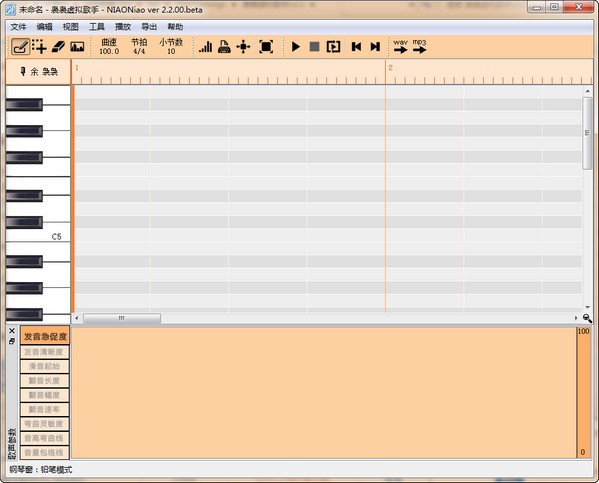The height and width of the screenshot is (483, 599).
Task: Select the 颤音长度 parameter tab
Action: [45, 381]
